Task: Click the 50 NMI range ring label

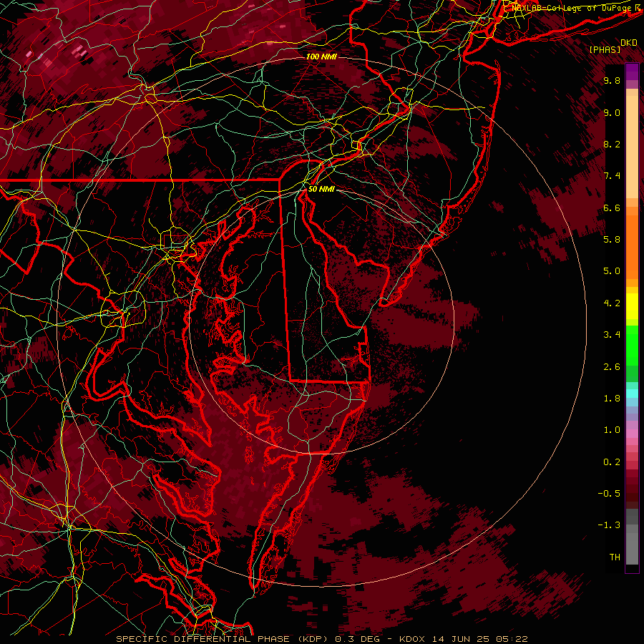Action: pyautogui.click(x=321, y=189)
